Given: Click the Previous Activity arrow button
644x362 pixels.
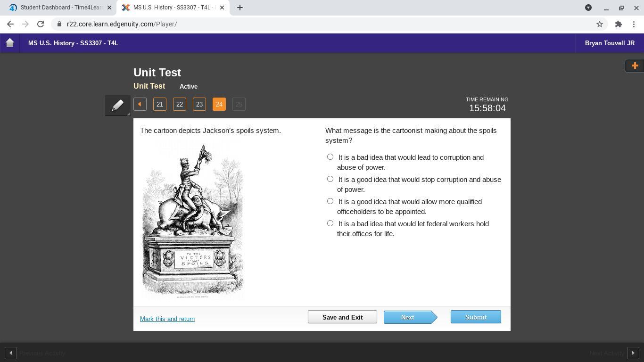Looking at the screenshot, I should click(x=11, y=353).
